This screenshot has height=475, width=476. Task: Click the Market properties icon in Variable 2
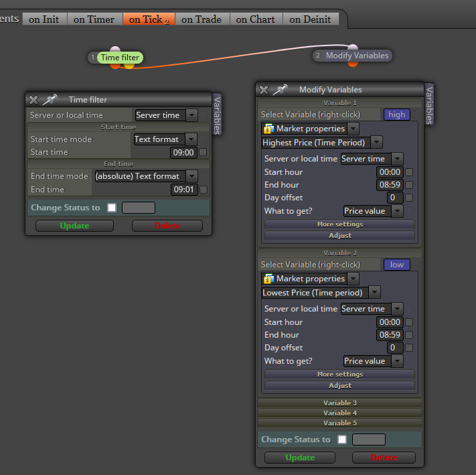coord(268,279)
